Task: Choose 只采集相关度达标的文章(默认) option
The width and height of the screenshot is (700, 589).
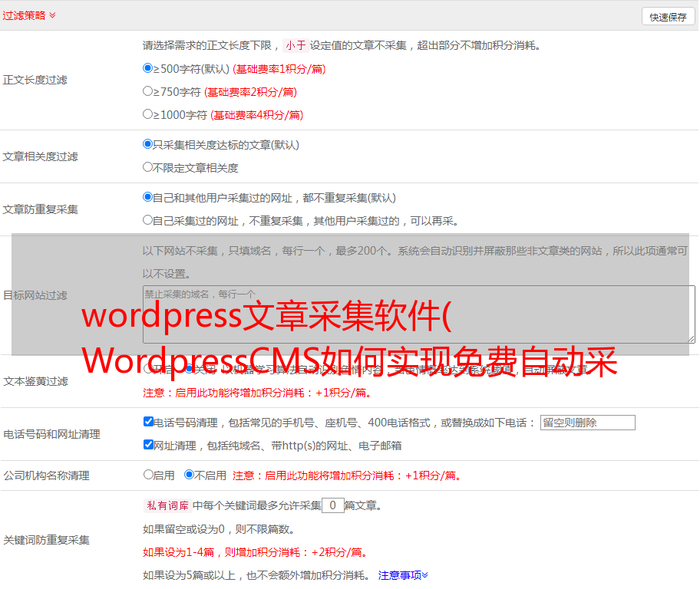Action: (148, 143)
